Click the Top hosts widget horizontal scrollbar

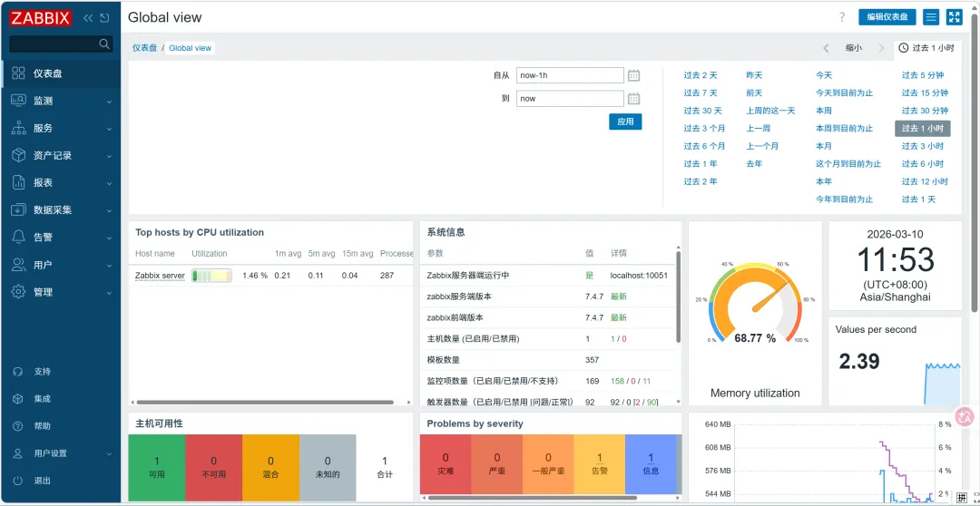tap(265, 403)
